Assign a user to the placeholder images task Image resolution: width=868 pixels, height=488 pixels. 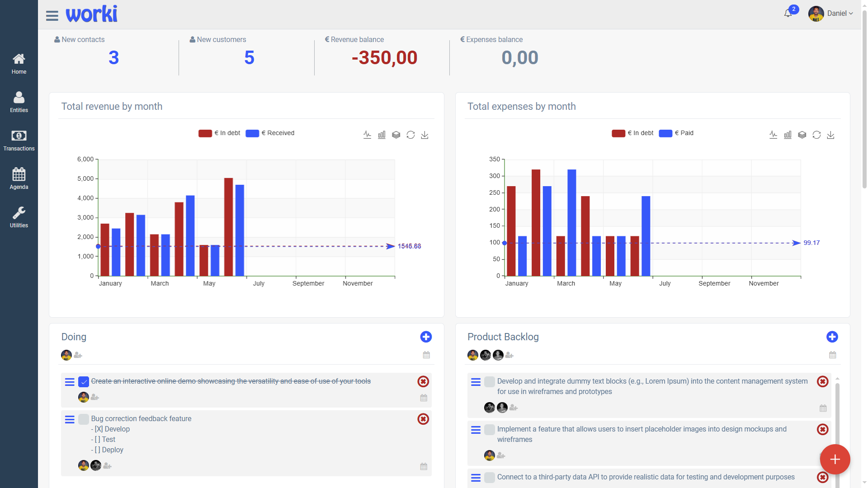tap(501, 455)
